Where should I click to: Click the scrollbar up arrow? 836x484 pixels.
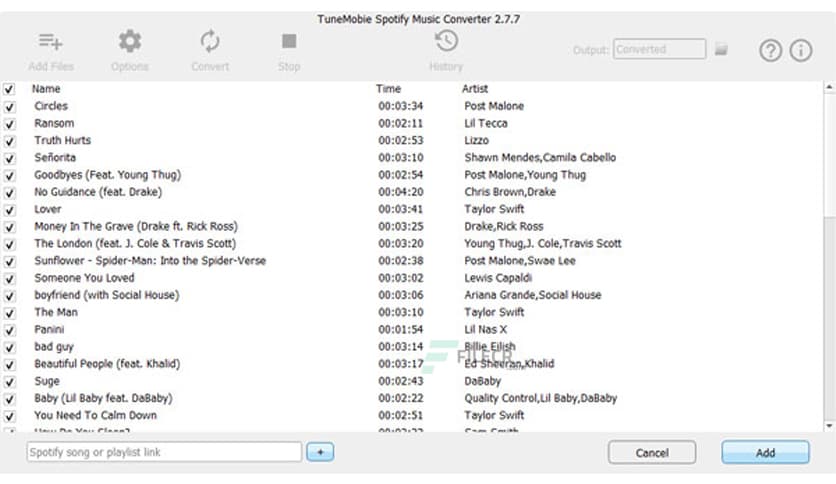829,87
